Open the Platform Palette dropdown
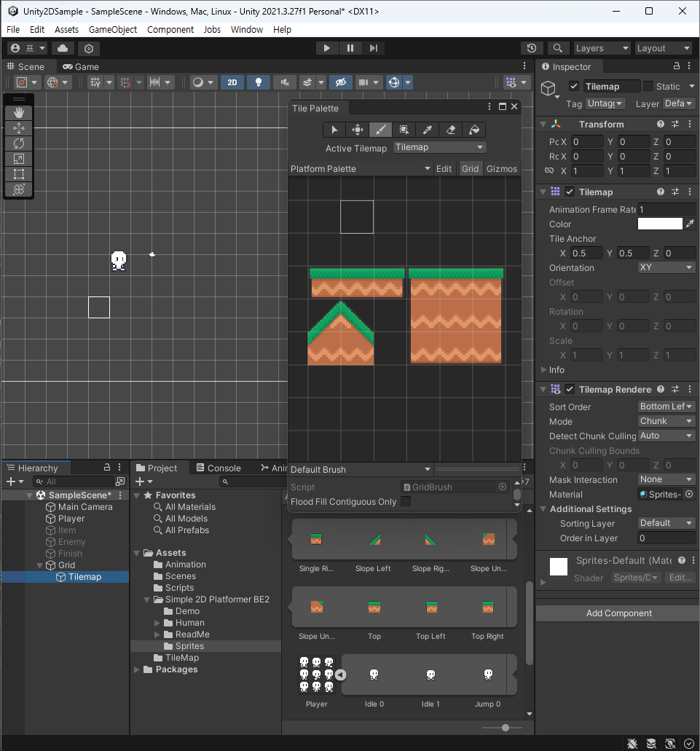 (x=361, y=168)
